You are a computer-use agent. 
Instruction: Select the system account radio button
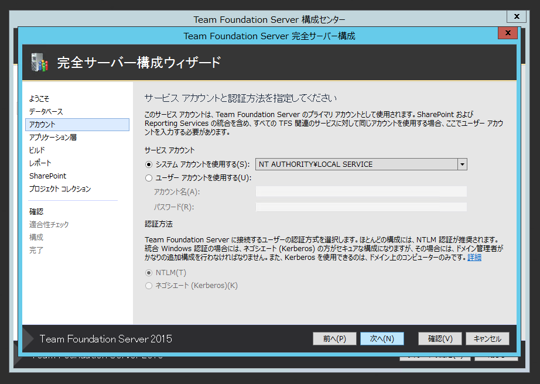(149, 165)
